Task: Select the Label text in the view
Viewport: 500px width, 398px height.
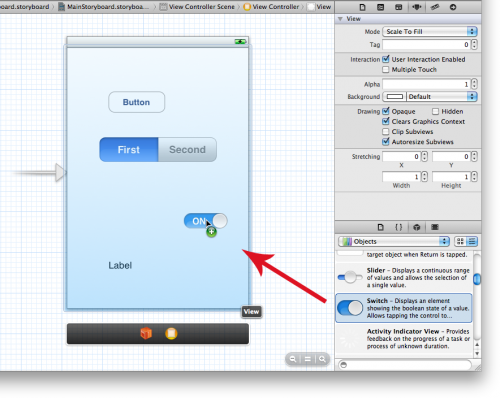Action: point(120,265)
